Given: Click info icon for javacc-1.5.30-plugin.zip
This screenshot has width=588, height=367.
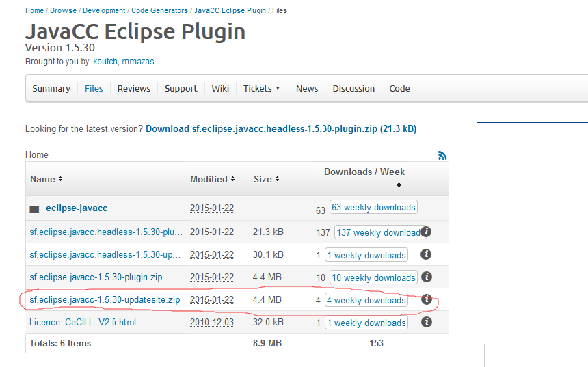Looking at the screenshot, I should 427,277.
